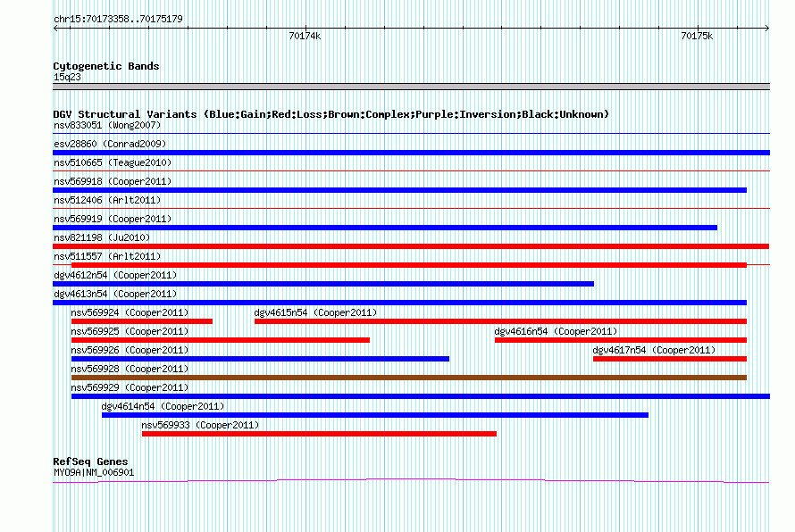Click the nsv510665 (Teague2010) label
Image resolution: width=795 pixels, height=532 pixels.
point(113,162)
